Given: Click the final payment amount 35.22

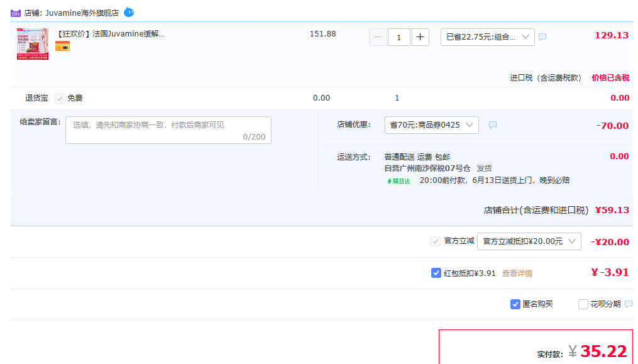Looking at the screenshot, I should click(603, 351).
